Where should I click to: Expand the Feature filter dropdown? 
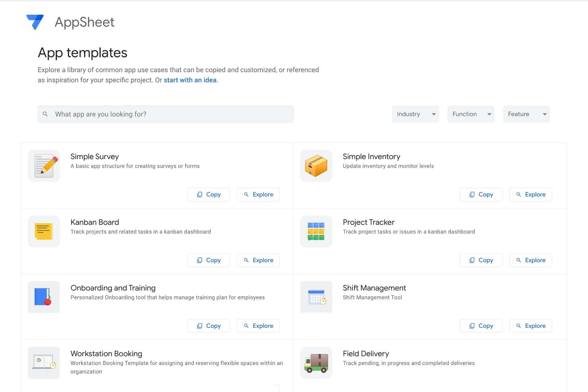(526, 114)
